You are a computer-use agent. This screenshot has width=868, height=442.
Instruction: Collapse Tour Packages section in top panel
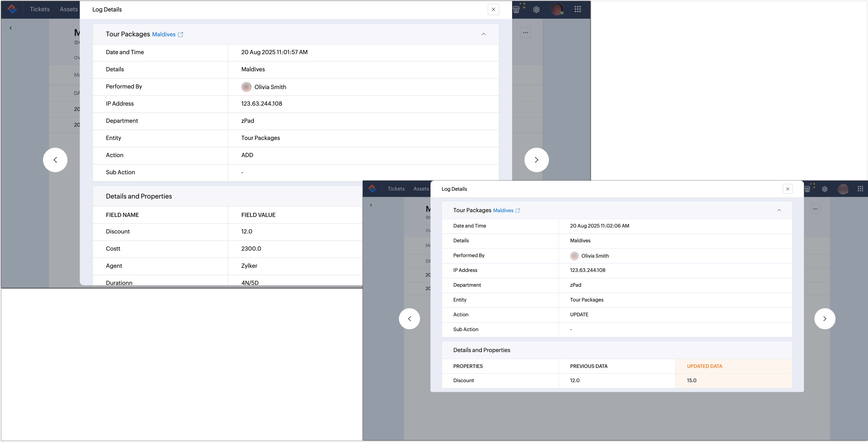[x=483, y=34]
